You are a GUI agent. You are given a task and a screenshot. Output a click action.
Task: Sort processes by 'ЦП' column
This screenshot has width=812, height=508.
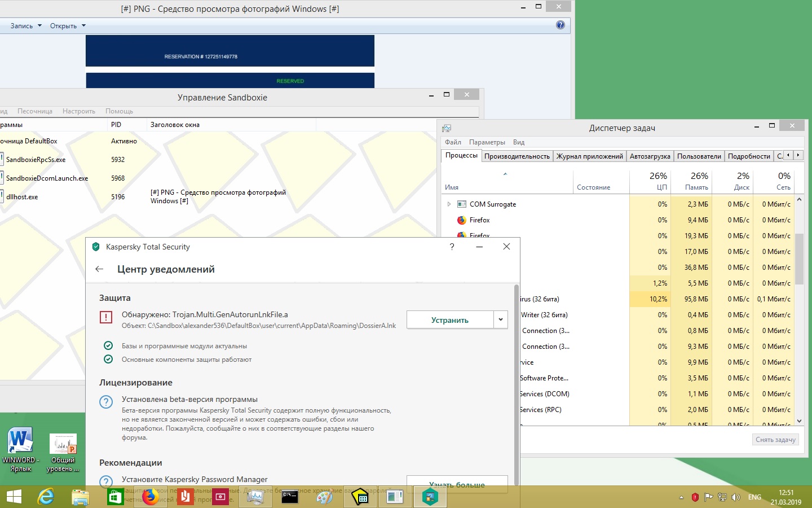650,181
